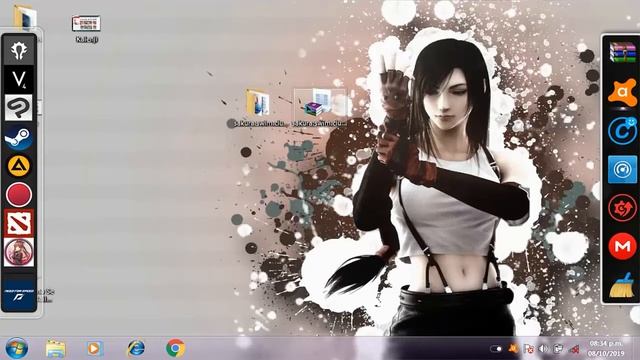The image size is (640, 360).
Task: Select the Kaleji desktop shortcut
Action: point(87,29)
